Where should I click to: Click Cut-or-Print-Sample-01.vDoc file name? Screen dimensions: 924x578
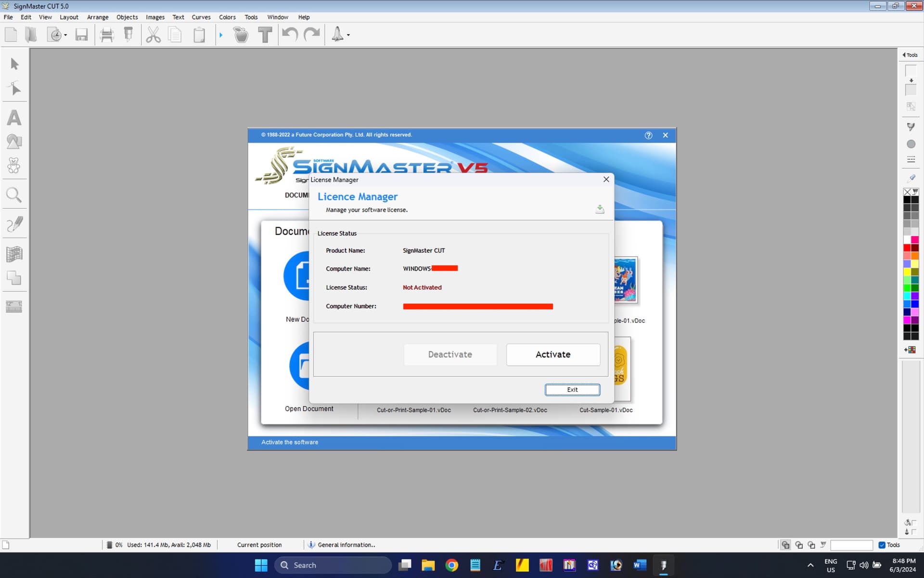[413, 410]
